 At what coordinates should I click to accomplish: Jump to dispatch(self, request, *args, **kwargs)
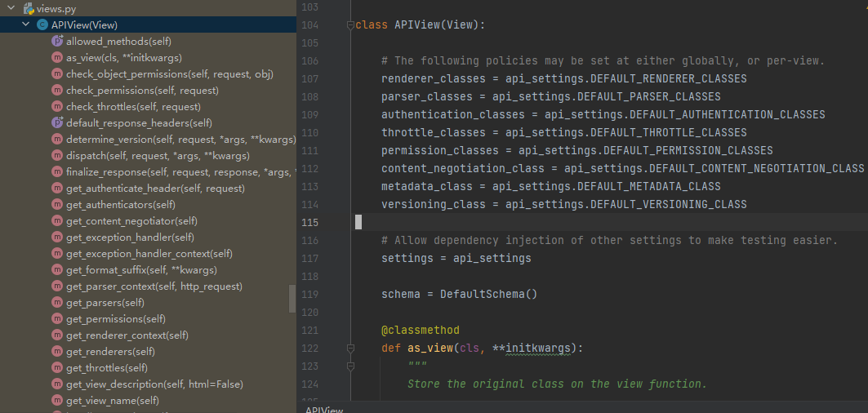coord(158,156)
